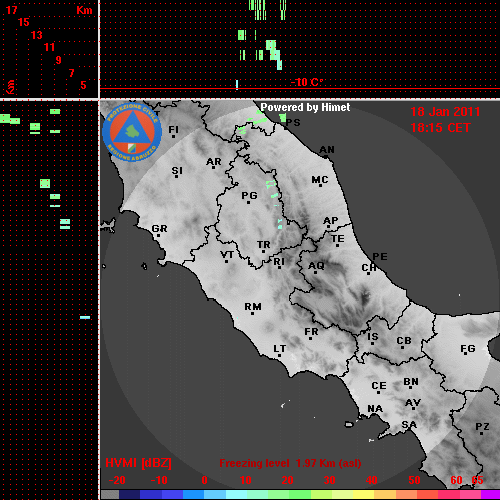Click the "CH" city label on the map
The width and height of the screenshot is (500, 500).
369,268
